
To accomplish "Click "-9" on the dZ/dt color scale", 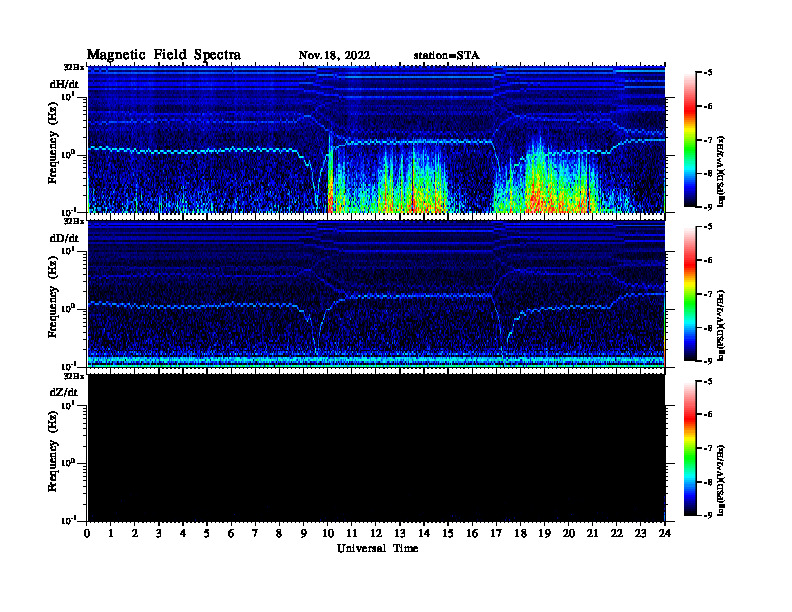I will point(708,515).
